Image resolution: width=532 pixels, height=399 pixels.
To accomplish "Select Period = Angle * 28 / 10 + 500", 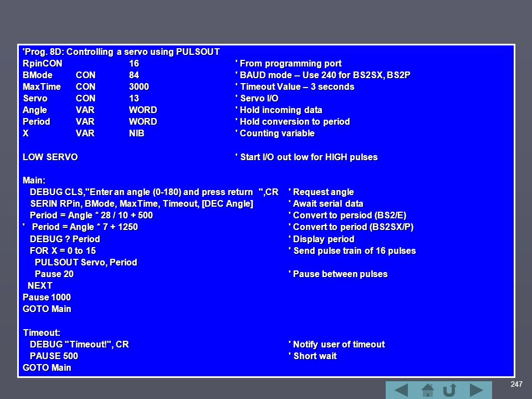I will tap(91, 216).
